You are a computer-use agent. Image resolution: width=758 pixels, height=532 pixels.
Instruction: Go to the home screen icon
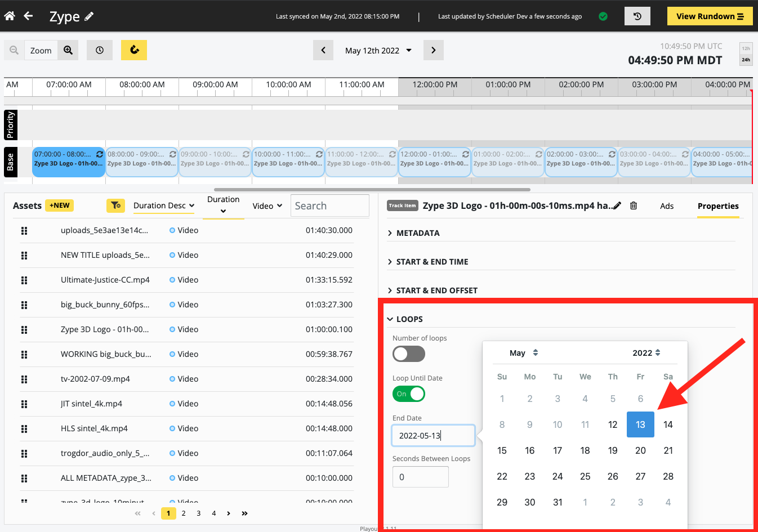pyautogui.click(x=10, y=16)
